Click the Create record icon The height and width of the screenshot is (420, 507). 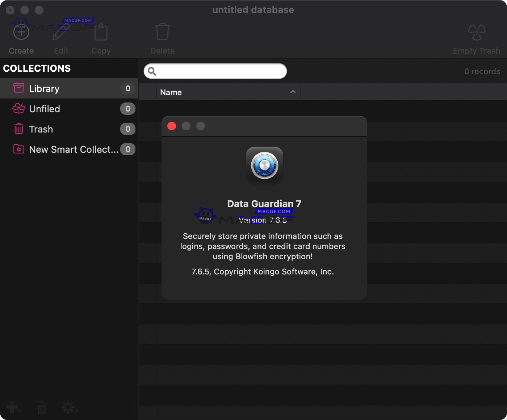click(21, 31)
